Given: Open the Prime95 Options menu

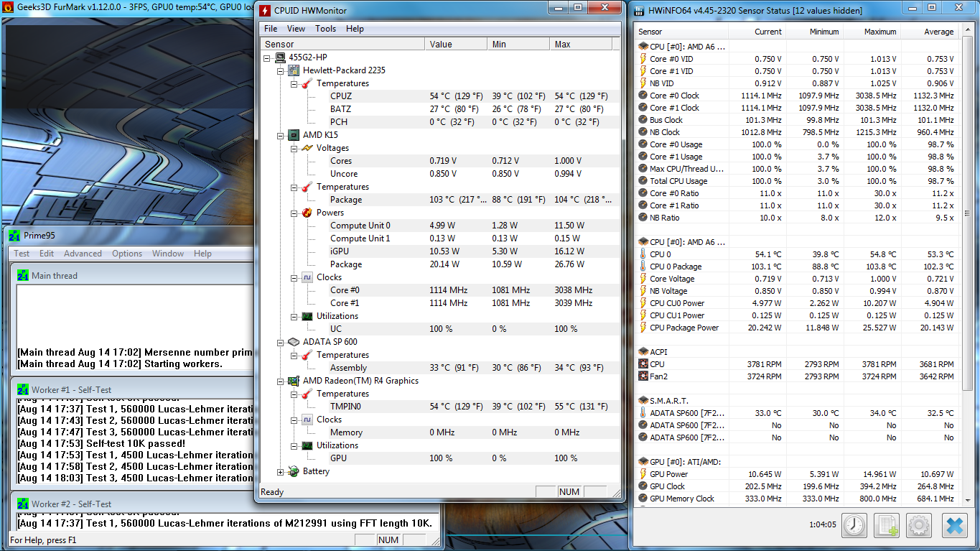Looking at the screenshot, I should click(127, 254).
